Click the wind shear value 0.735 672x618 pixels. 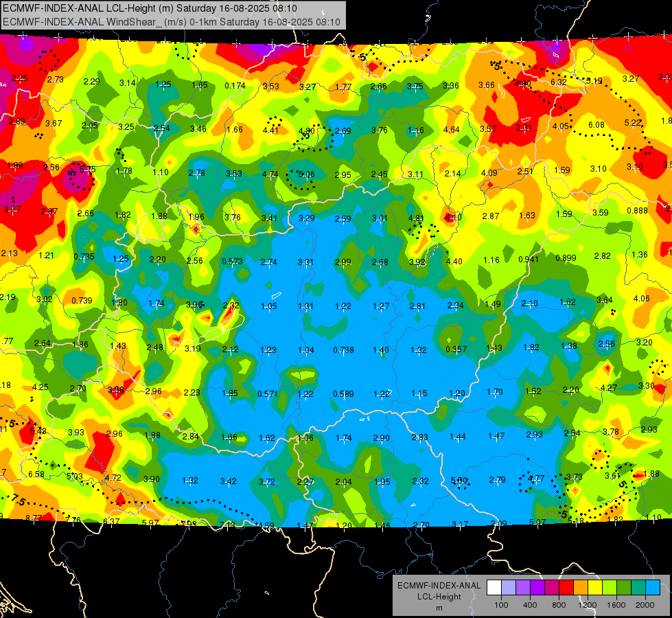pyautogui.click(x=84, y=256)
